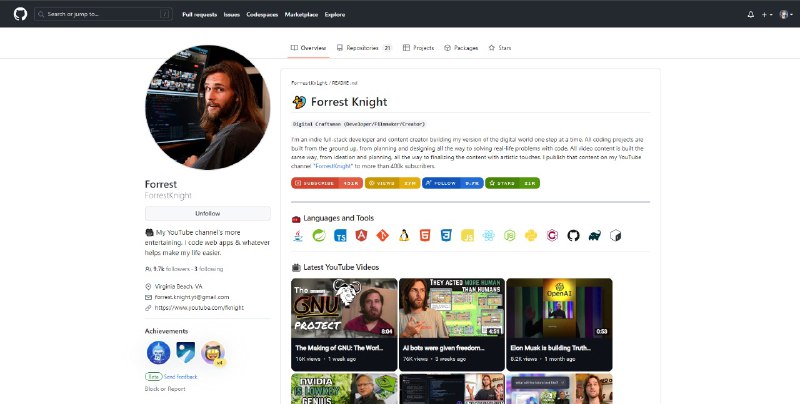
Task: Open the NVIDIA Is Lowkey Genius video thumbnail
Action: tap(344, 389)
